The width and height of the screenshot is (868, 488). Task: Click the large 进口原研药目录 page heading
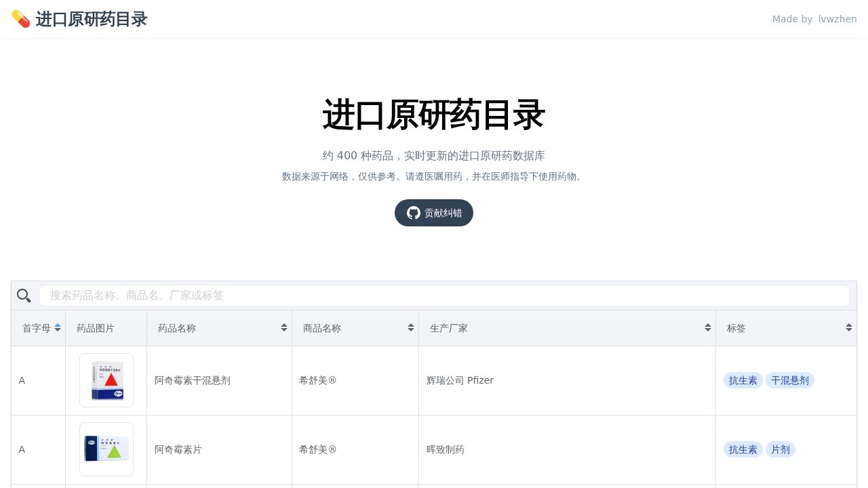tap(434, 115)
